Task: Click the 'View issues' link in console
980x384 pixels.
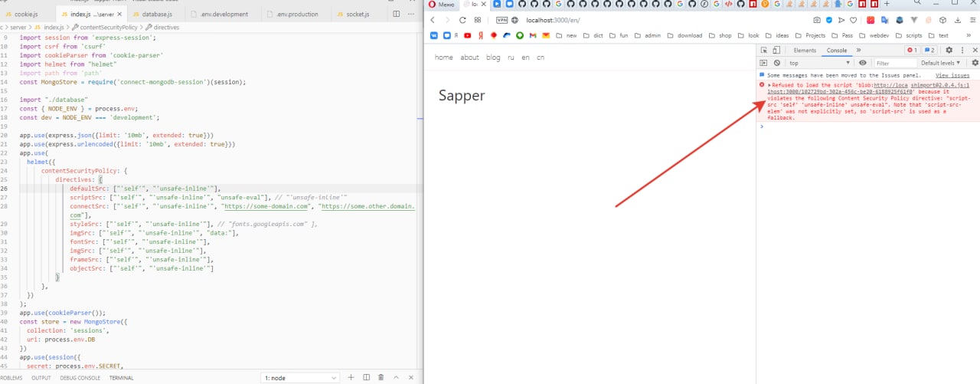Action: point(952,75)
